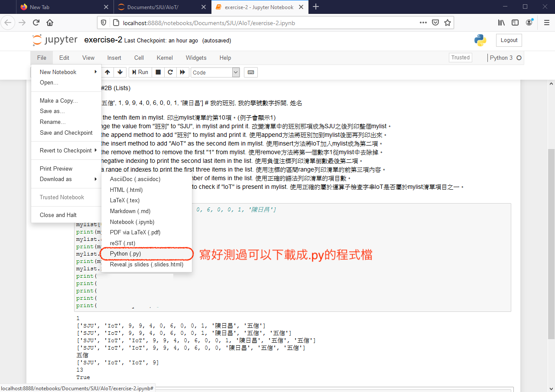Click the restart kernel icon
Image resolution: width=555 pixels, height=392 pixels.
(x=170, y=72)
